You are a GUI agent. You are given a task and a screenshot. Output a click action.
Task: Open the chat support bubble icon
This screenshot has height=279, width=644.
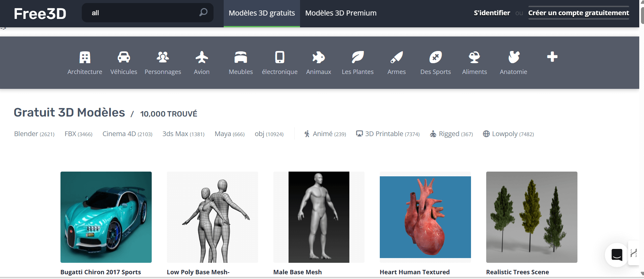[x=617, y=255]
